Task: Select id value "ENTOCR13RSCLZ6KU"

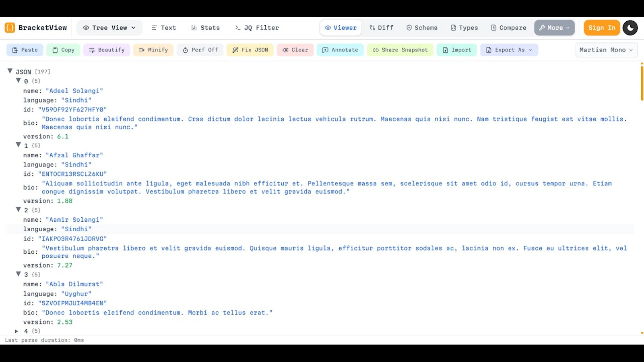Action: pyautogui.click(x=72, y=174)
